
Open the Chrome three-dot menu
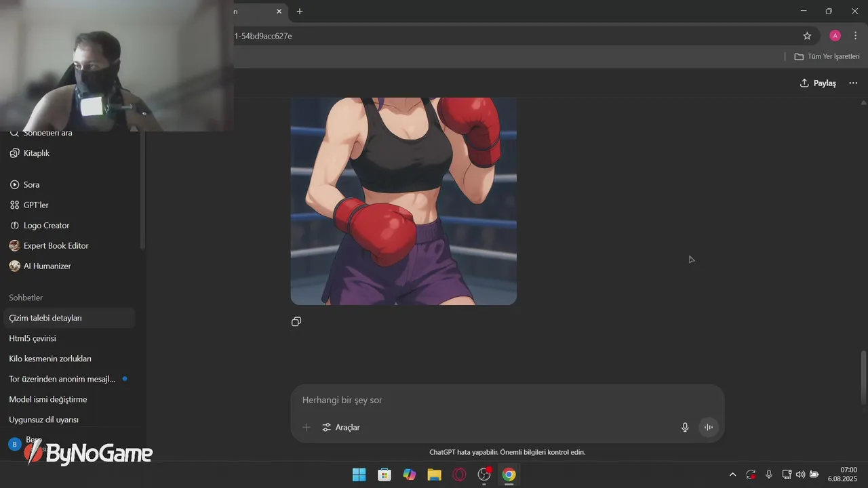click(855, 36)
